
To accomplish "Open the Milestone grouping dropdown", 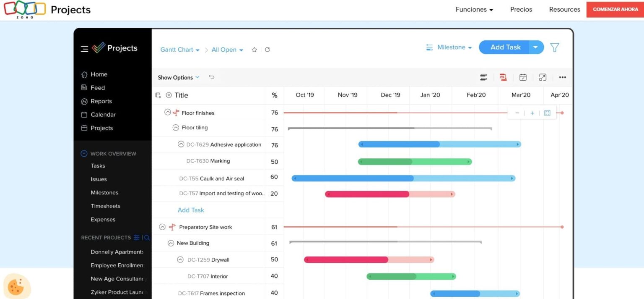I will point(449,47).
